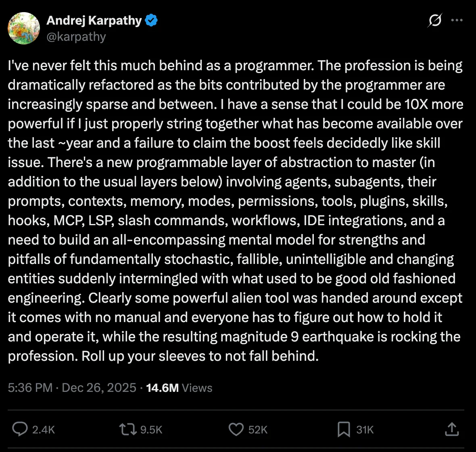
Task: Click Andrej Karpathy's display name
Action: point(94,20)
